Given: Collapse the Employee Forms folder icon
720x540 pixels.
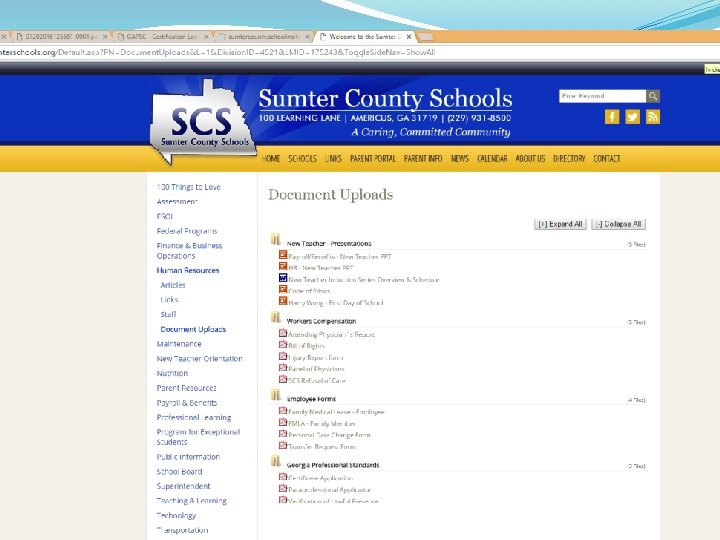Looking at the screenshot, I should pos(276,395).
